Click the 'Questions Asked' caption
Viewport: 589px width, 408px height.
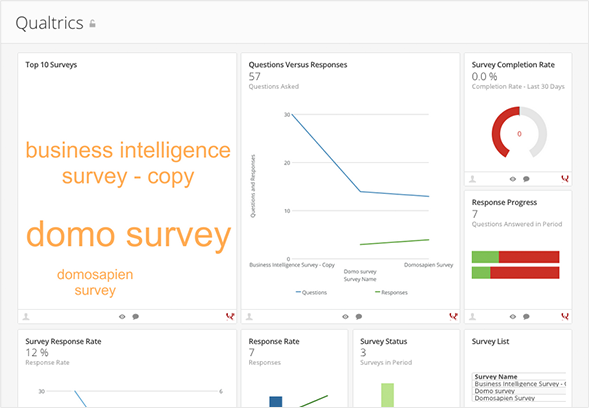coord(273,86)
